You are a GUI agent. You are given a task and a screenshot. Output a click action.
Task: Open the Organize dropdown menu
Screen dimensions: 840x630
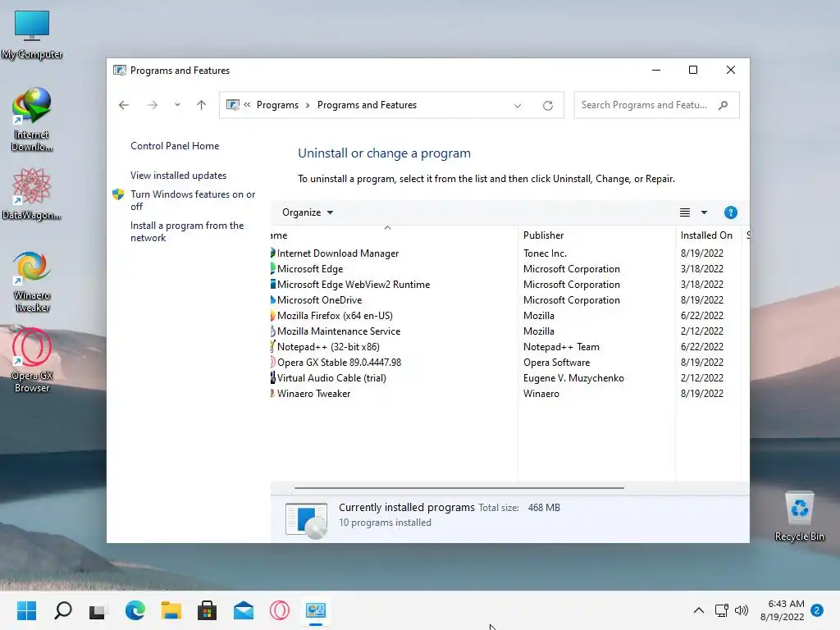pos(308,212)
